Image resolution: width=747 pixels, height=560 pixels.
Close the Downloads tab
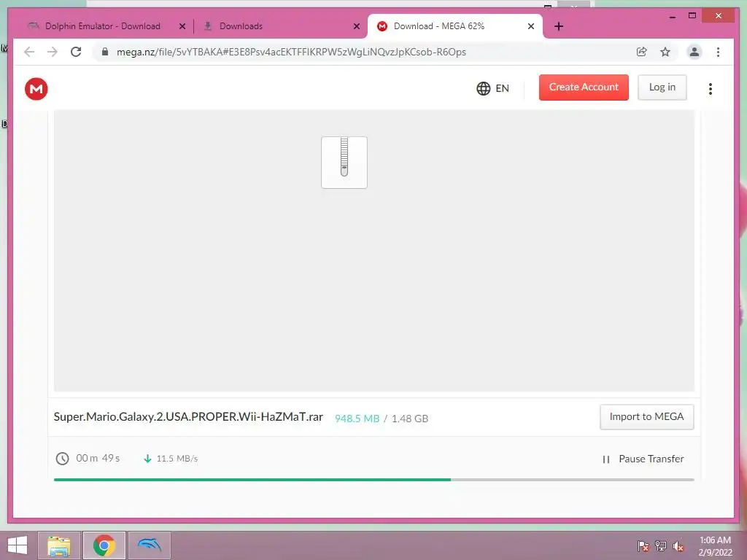tap(356, 26)
